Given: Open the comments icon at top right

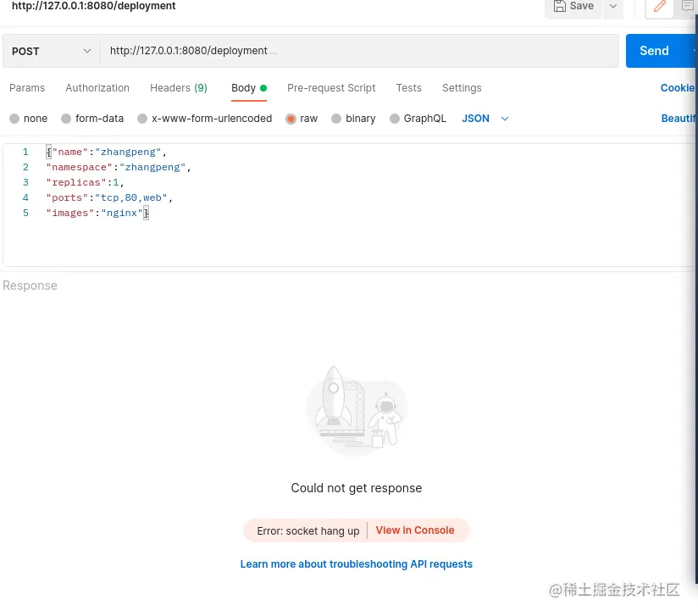Looking at the screenshot, I should 687,6.
